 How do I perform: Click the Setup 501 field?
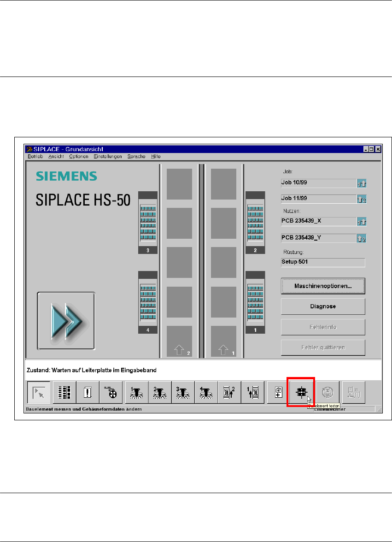(323, 262)
